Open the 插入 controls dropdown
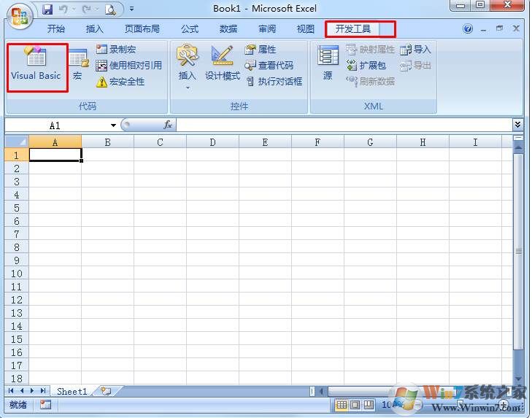Viewport: 532px width, 418px height. [x=188, y=67]
